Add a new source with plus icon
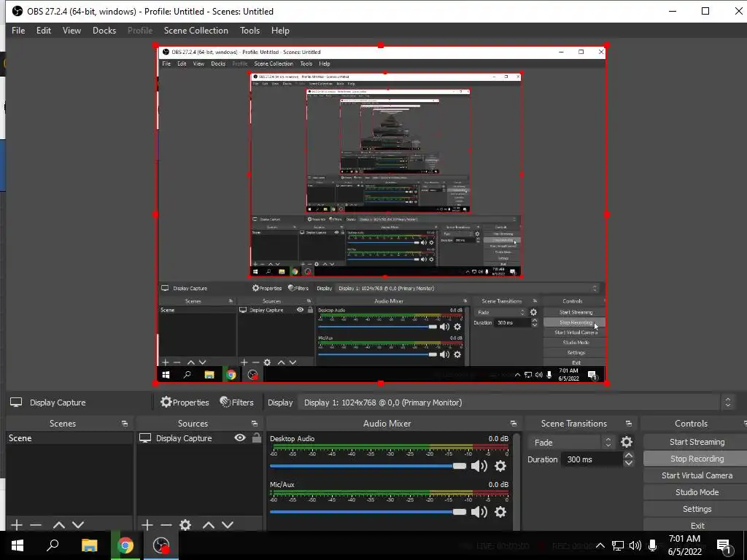The image size is (747, 560). [147, 525]
